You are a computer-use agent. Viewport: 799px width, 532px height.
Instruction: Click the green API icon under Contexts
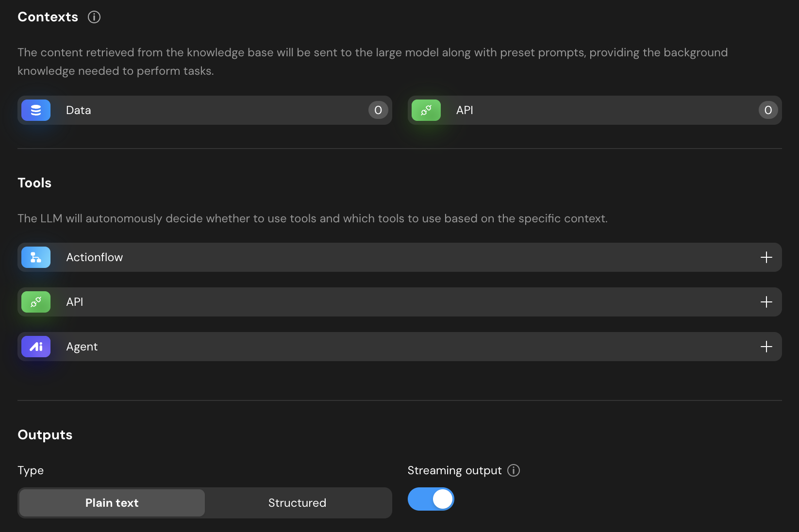[426, 110]
